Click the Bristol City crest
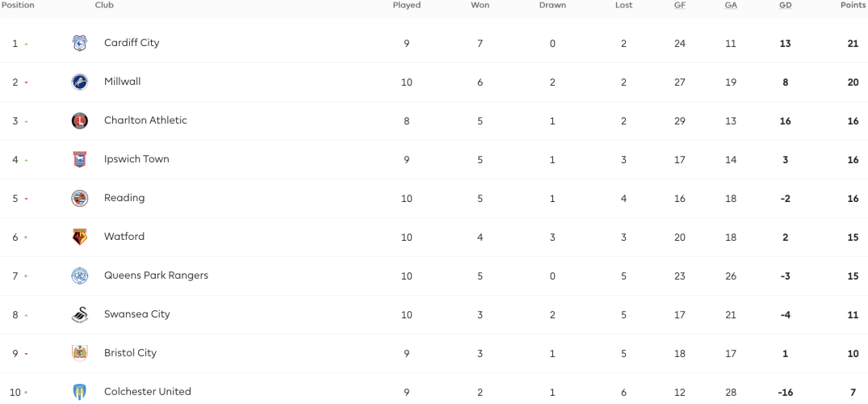The width and height of the screenshot is (868, 404). pos(80,354)
